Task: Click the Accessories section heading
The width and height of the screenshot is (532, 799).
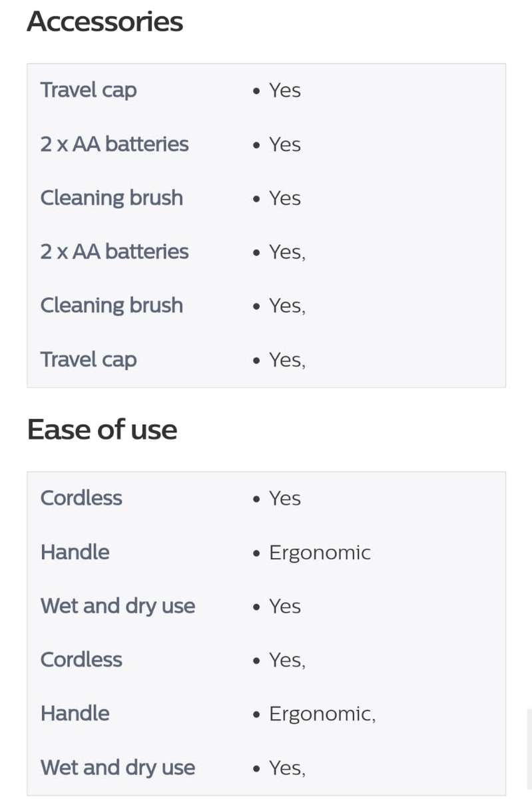Action: 105,22
